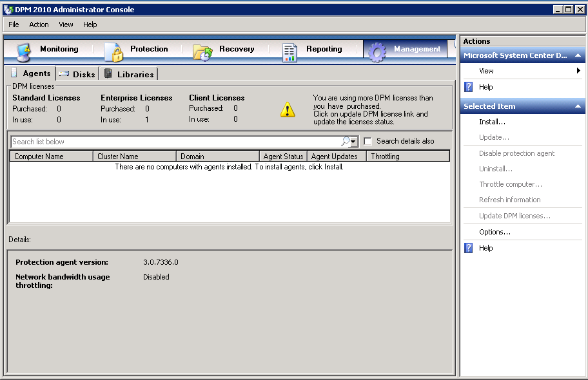Image resolution: width=588 pixels, height=380 pixels.
Task: Click View in the Actions pane
Action: (486, 71)
